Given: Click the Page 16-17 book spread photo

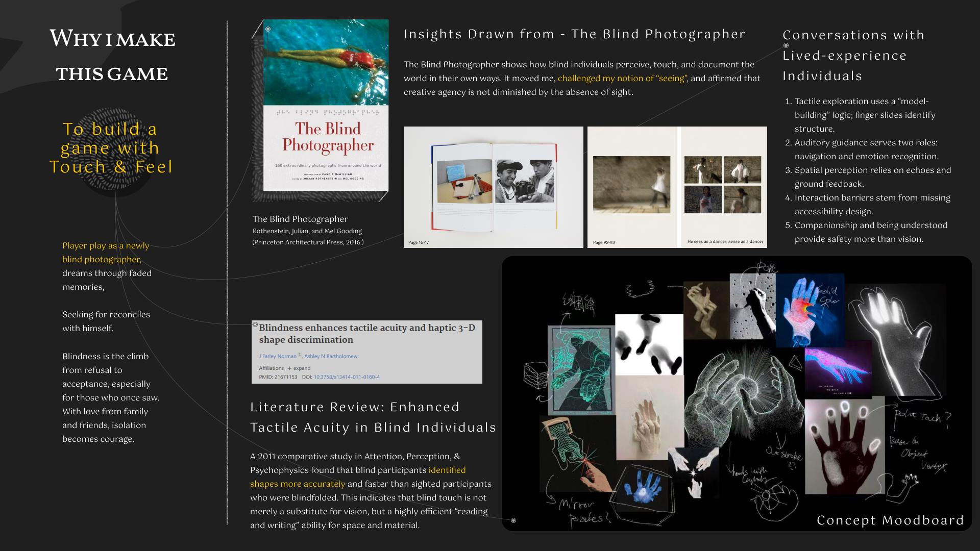Looking at the screenshot, I should click(493, 187).
